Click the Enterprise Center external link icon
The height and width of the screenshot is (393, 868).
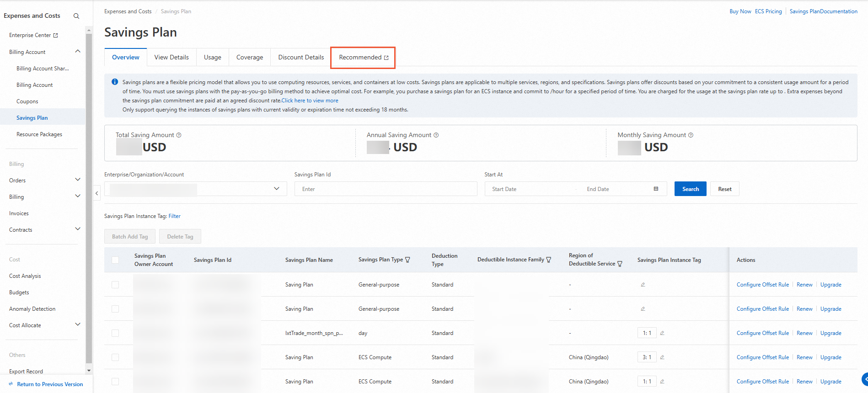click(x=56, y=35)
